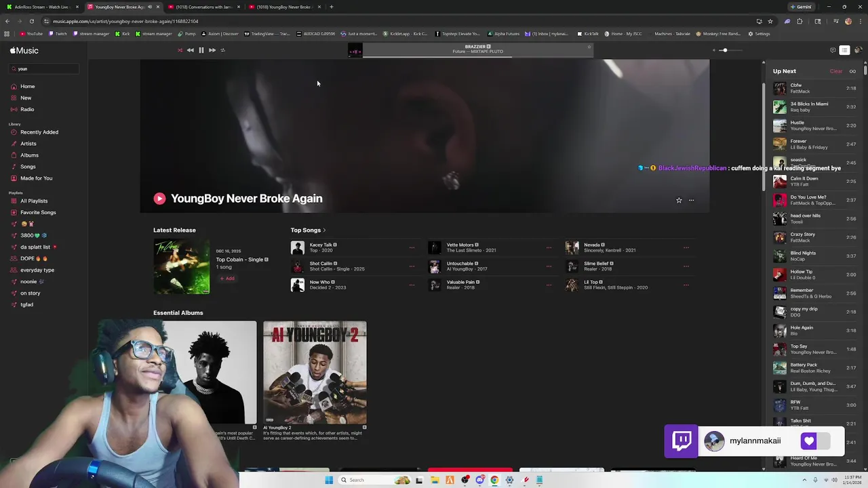Open the Twitch bookmark
This screenshot has height=488, width=868.
(58, 34)
